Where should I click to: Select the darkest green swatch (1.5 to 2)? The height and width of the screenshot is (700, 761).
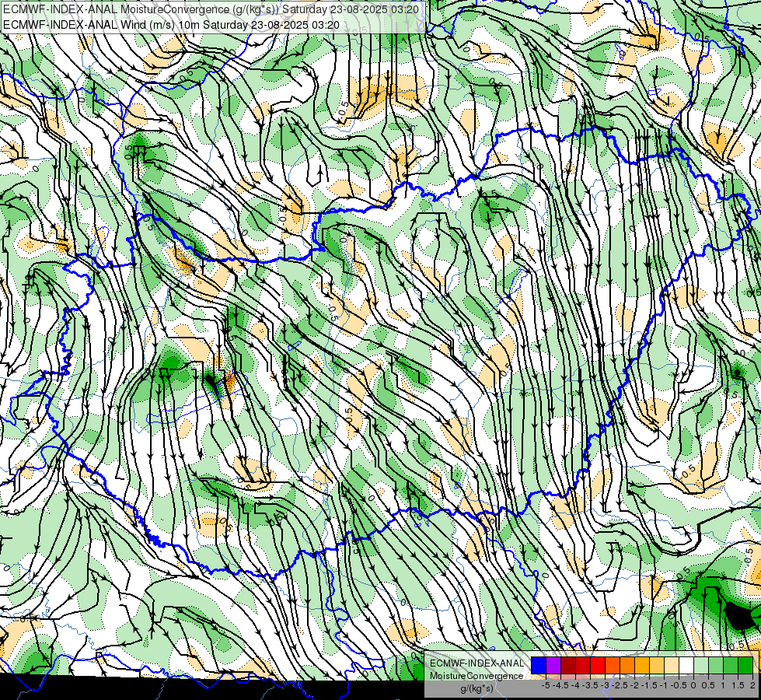745,666
